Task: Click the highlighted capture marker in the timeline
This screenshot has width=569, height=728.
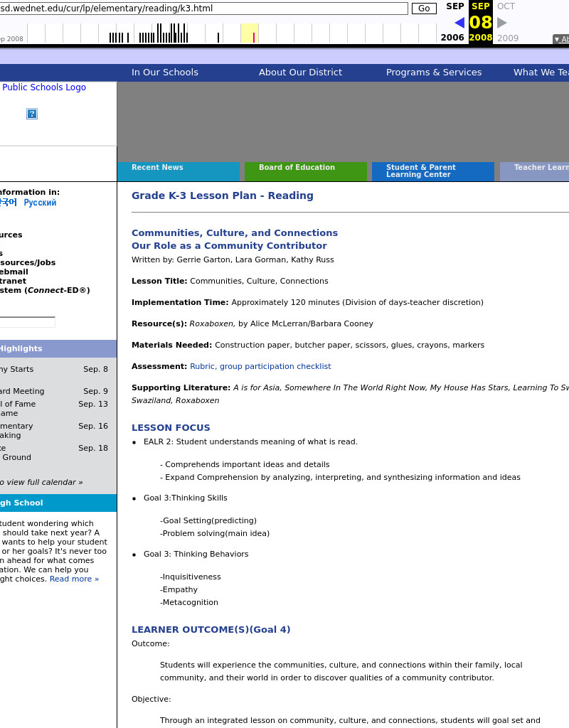Action: click(x=254, y=37)
